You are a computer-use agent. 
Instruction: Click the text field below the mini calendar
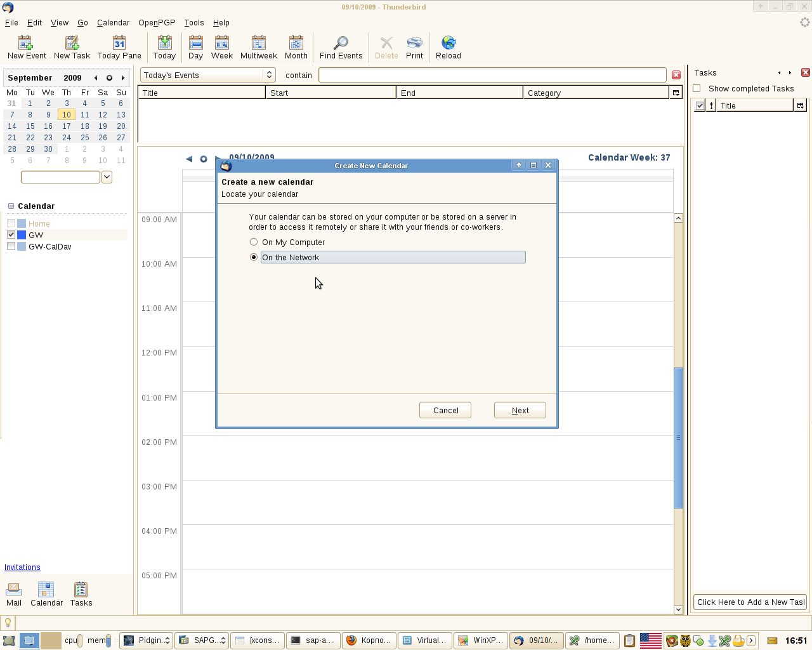(x=60, y=177)
